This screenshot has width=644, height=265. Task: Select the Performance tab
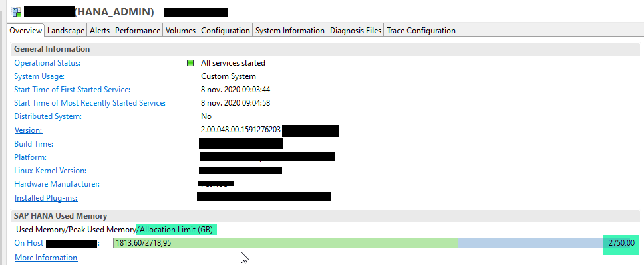pyautogui.click(x=138, y=31)
